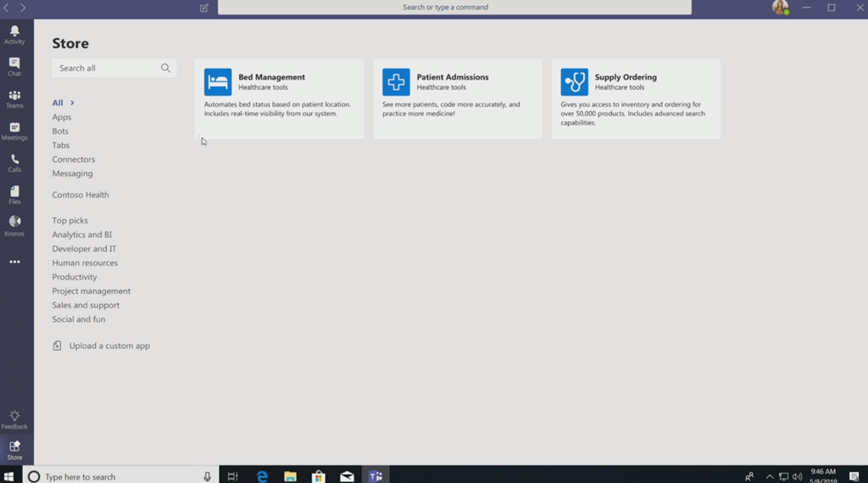Show hidden system tray icons
This screenshot has width=868, height=483.
769,477
